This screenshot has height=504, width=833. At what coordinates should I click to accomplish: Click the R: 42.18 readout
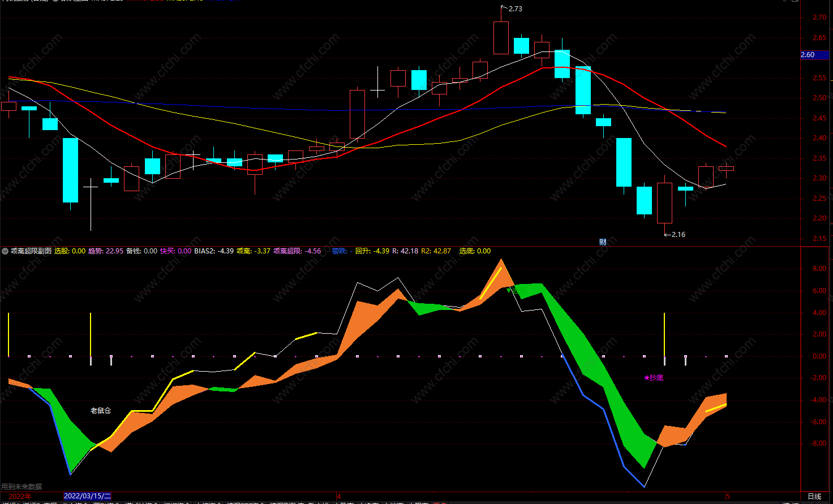(405, 251)
